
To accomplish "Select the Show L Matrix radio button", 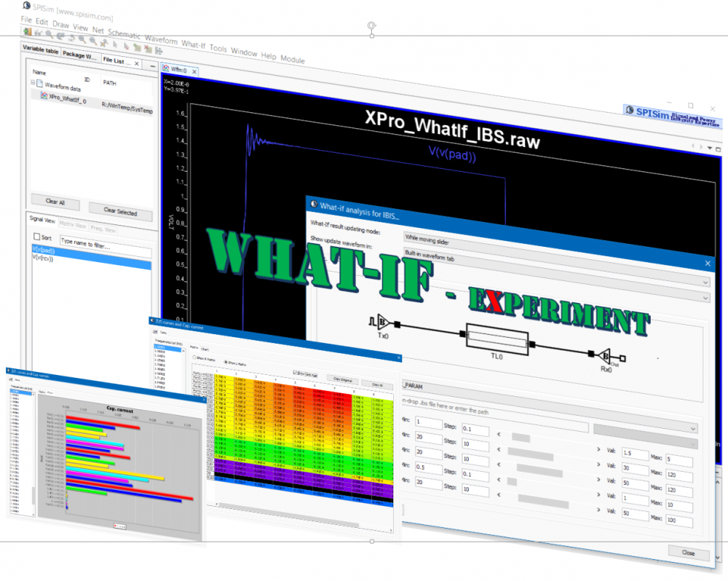I will [x=227, y=361].
